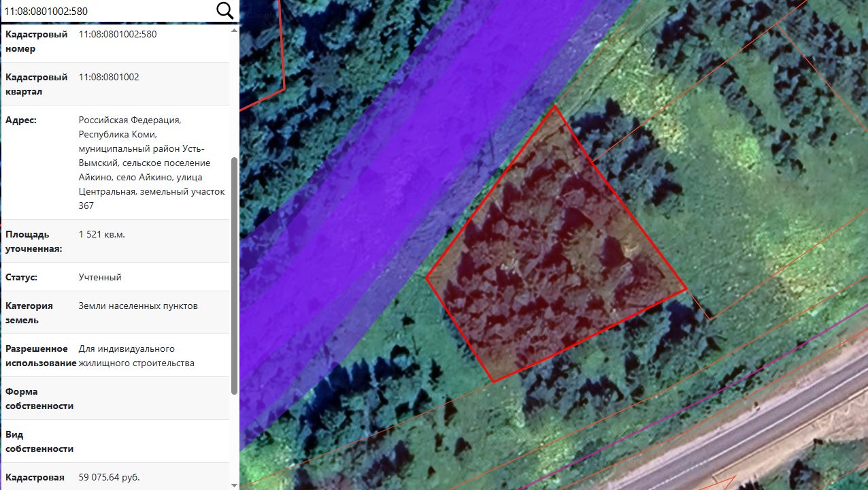
Task: Click the cadastral number search field
Action: click(107, 11)
